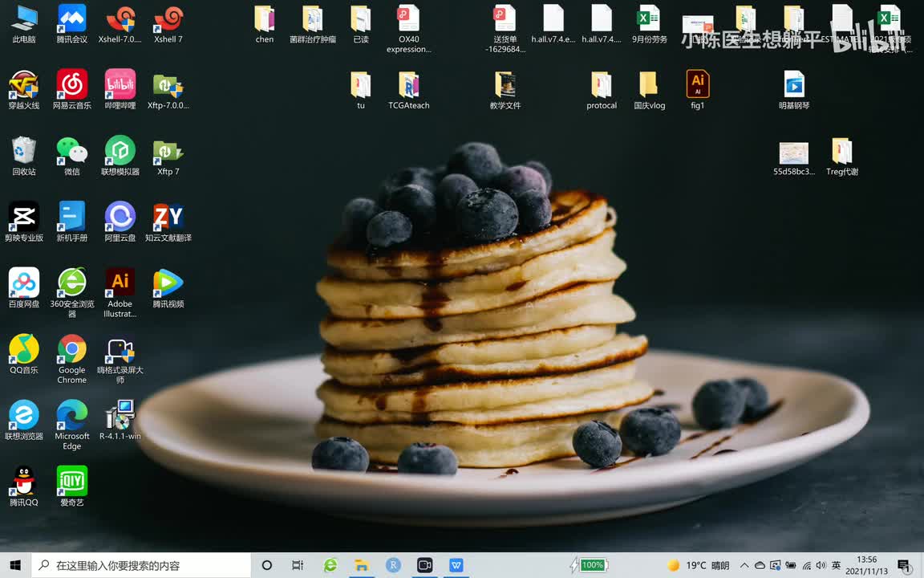This screenshot has height=578, width=924.
Task: Launch the 哔哩哔哩 desktop app
Action: point(120,90)
